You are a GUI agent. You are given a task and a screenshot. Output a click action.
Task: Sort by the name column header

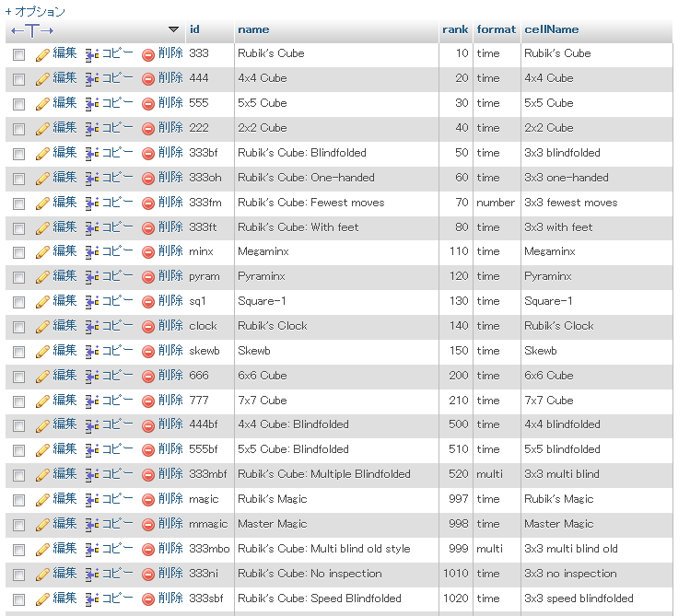point(253,29)
